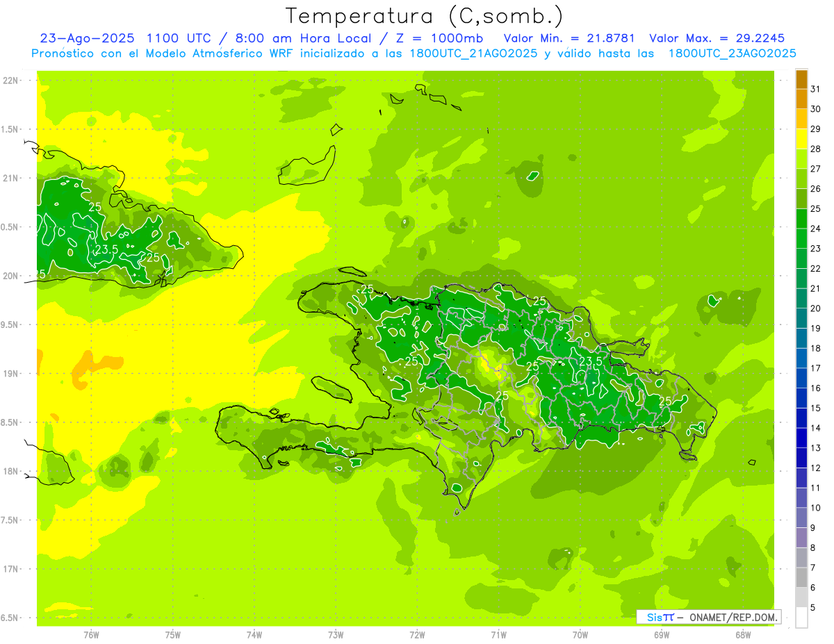
Task: Click the colorbar value "29"
Action: pos(815,129)
